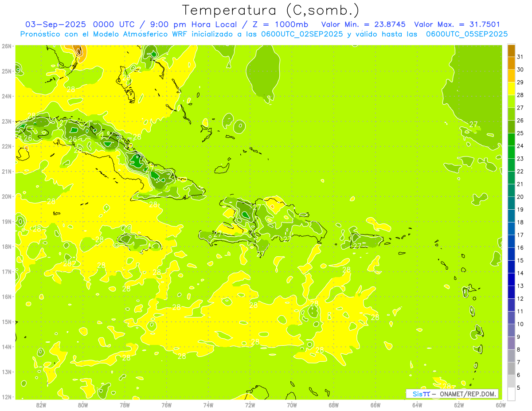Screen dimensions: 532x411
Task: Click the white swatch below legend 5
Action: [511, 394]
